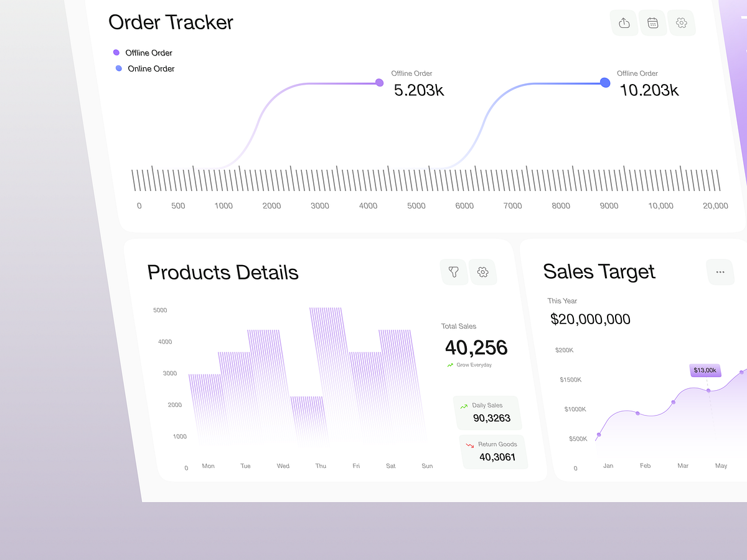
Task: Click the green growth arrow beside Grow Everyday
Action: [449, 365]
